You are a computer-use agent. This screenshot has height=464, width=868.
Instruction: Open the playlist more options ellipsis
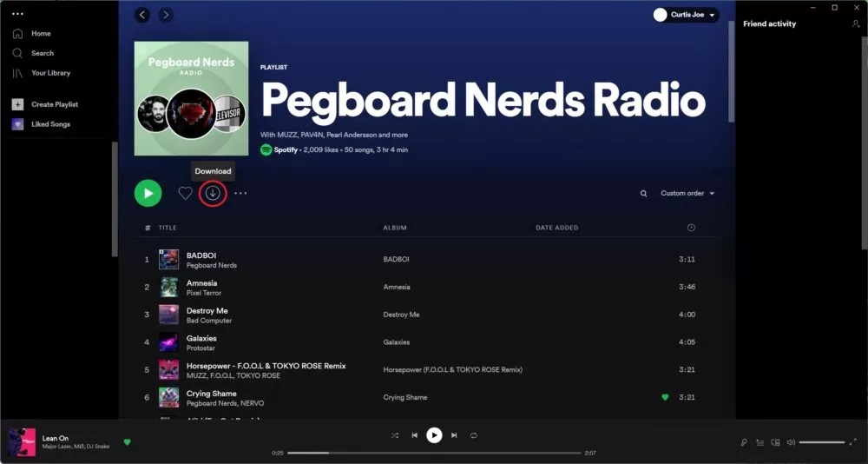click(240, 193)
